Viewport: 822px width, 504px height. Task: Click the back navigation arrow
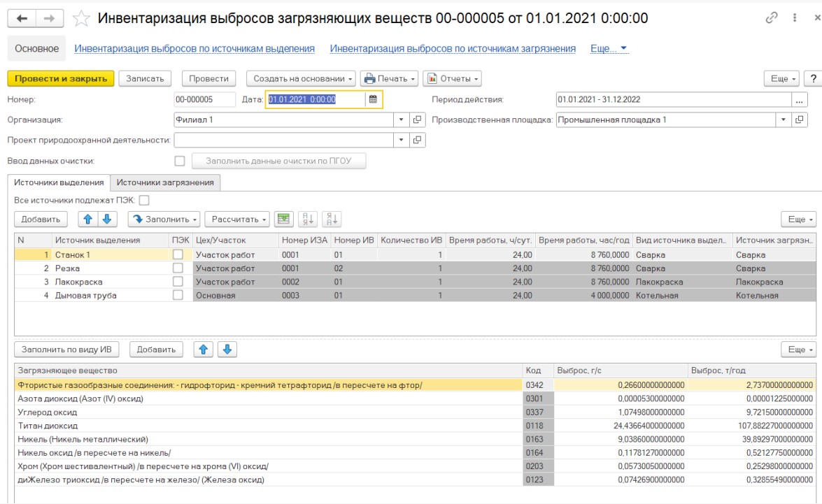click(22, 18)
